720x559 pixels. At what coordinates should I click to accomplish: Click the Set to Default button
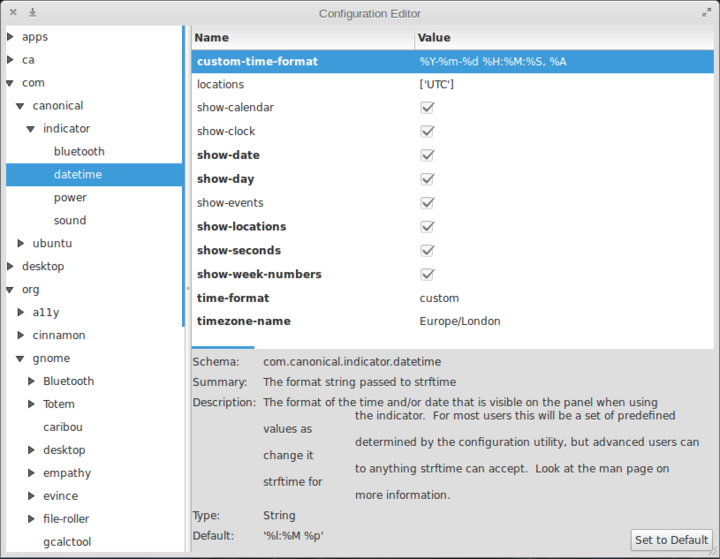[x=671, y=540]
